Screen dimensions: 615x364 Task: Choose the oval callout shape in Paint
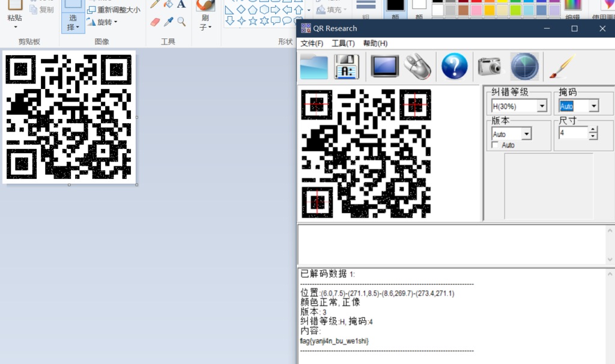tap(287, 21)
